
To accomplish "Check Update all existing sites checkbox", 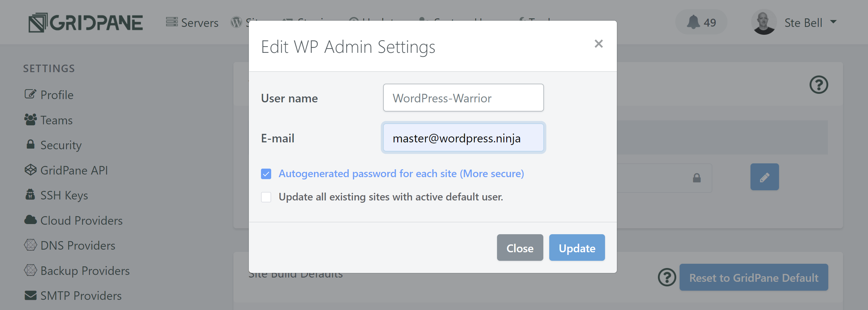I will [266, 197].
